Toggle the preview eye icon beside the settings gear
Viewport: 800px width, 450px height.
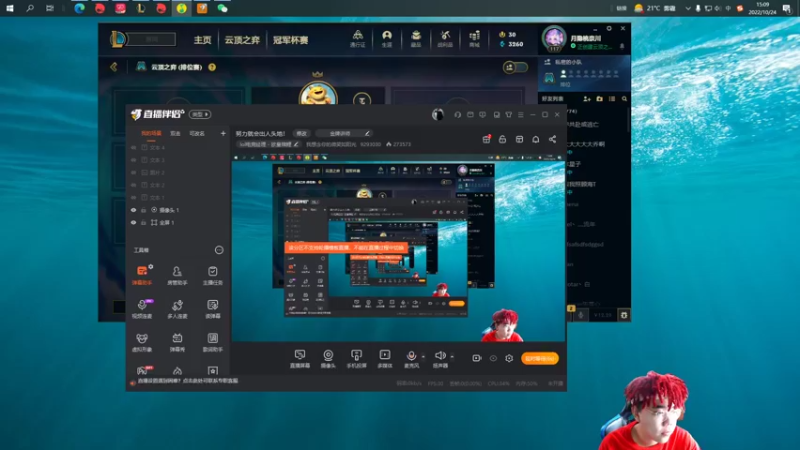(493, 358)
